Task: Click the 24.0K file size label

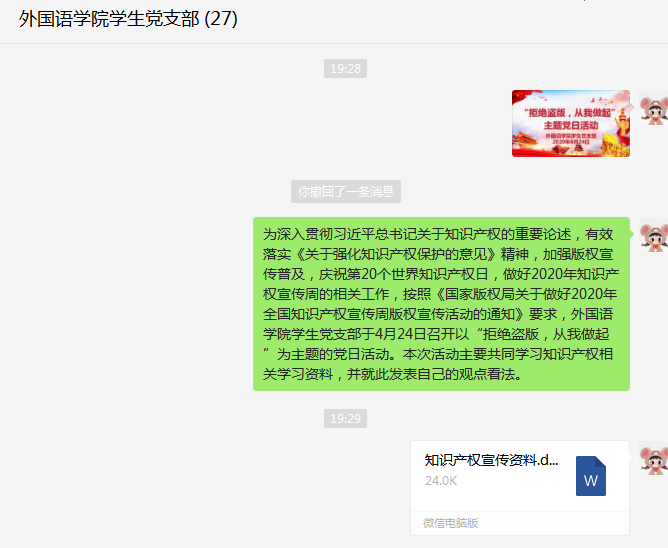Action: 441,481
